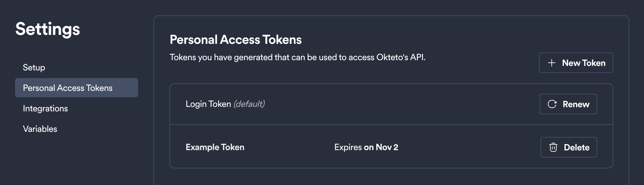
Task: Click the plus icon on New Token button
Action: (552, 63)
